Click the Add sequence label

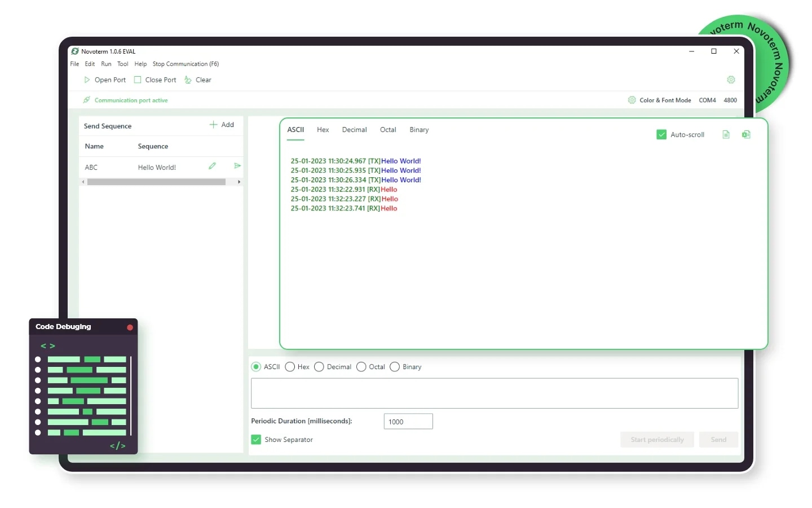click(x=228, y=125)
